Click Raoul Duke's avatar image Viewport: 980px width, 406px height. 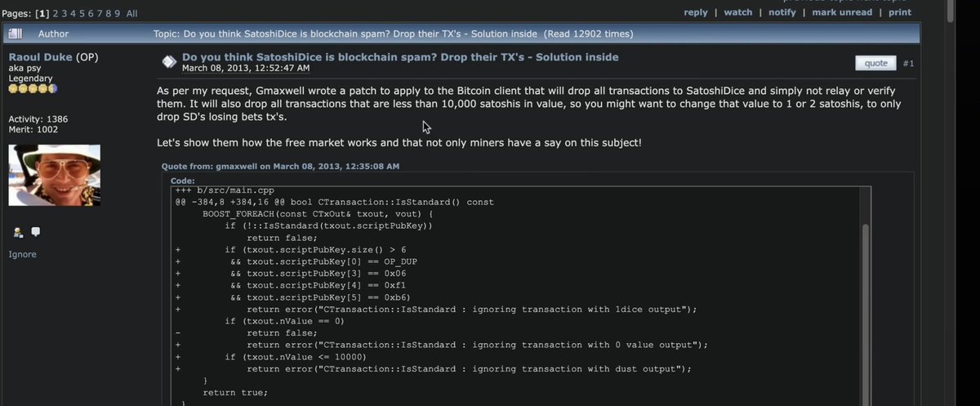coord(54,175)
